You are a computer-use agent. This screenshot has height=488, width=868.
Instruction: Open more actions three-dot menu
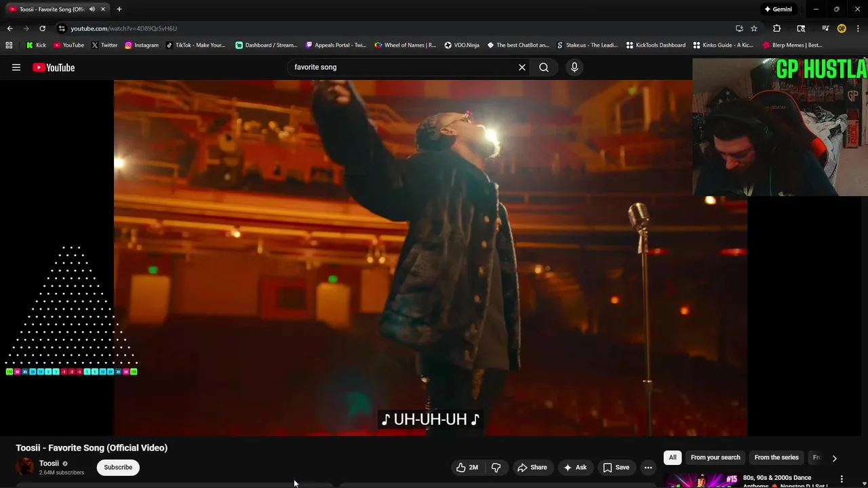648,467
